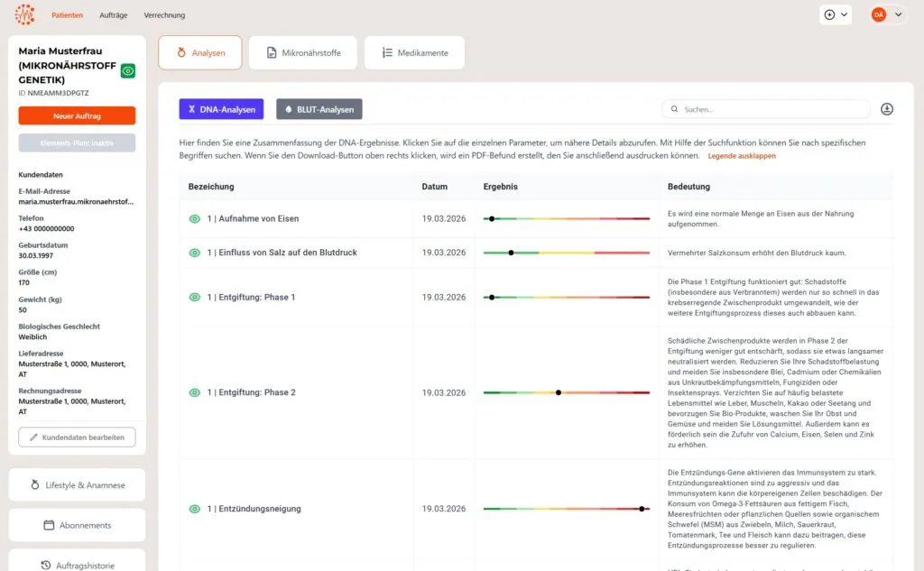The height and width of the screenshot is (571, 924).
Task: Open Verrechnung in the top navigation
Action: click(164, 15)
